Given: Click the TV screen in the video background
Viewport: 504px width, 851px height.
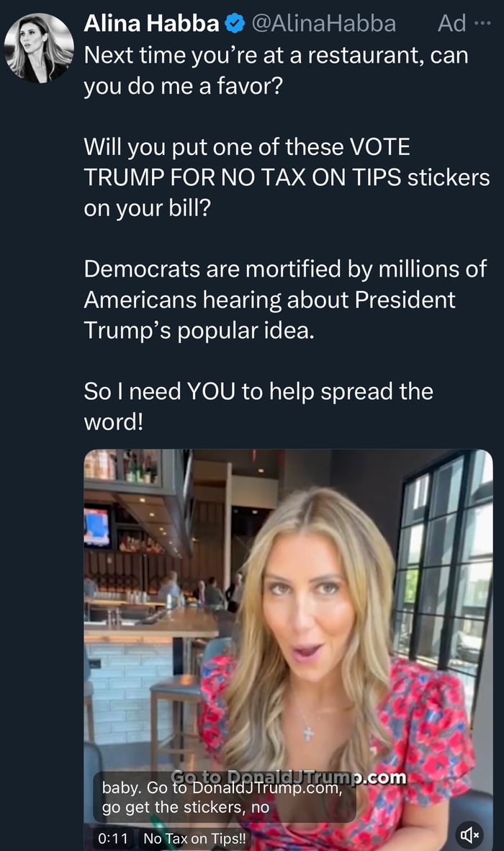Looking at the screenshot, I should point(97,527).
